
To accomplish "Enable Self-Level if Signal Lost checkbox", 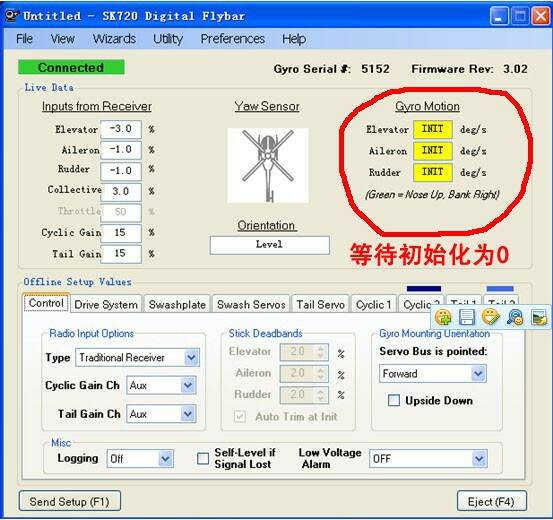I will click(203, 458).
